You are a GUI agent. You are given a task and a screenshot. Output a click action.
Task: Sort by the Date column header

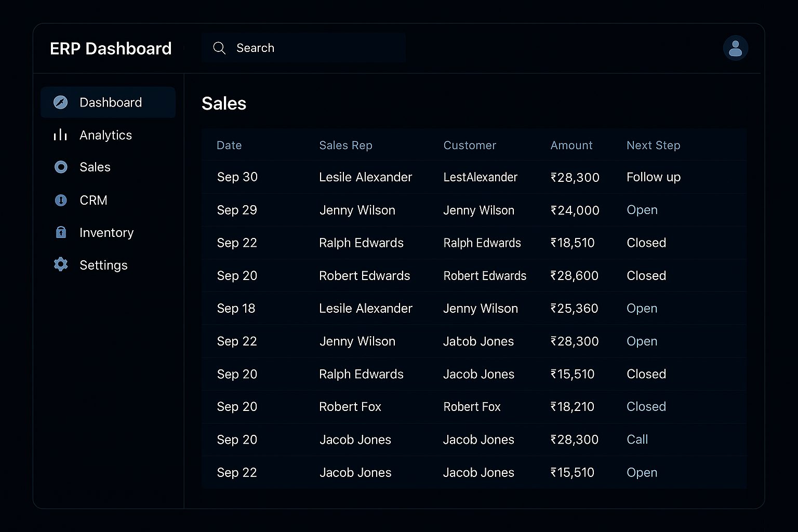click(229, 145)
